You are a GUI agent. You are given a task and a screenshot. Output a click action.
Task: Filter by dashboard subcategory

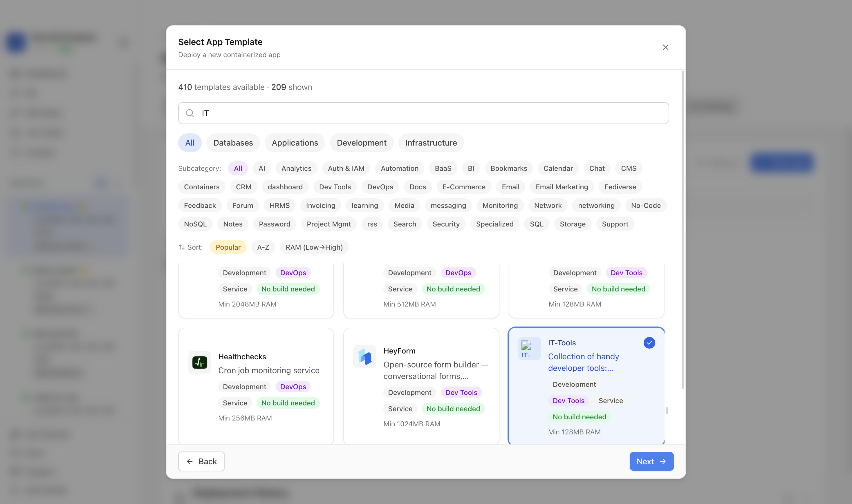point(285,187)
